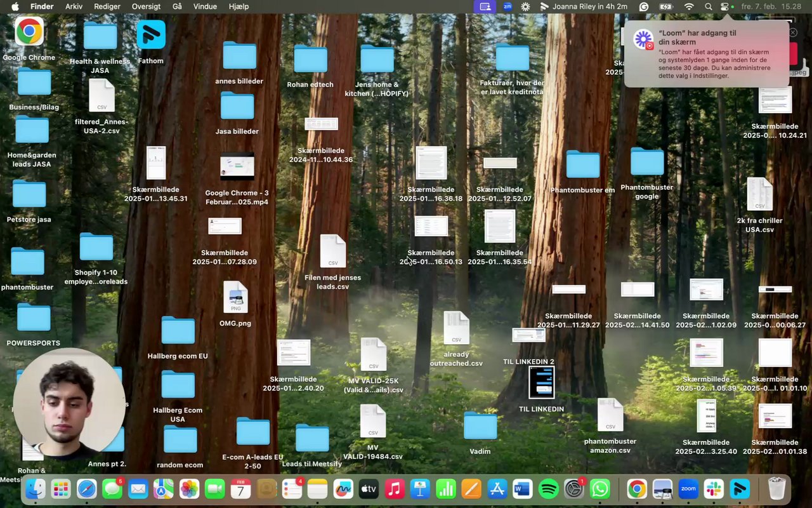Image resolution: width=812 pixels, height=508 pixels.
Task: Open Loom menu bar icon
Action: click(x=525, y=6)
